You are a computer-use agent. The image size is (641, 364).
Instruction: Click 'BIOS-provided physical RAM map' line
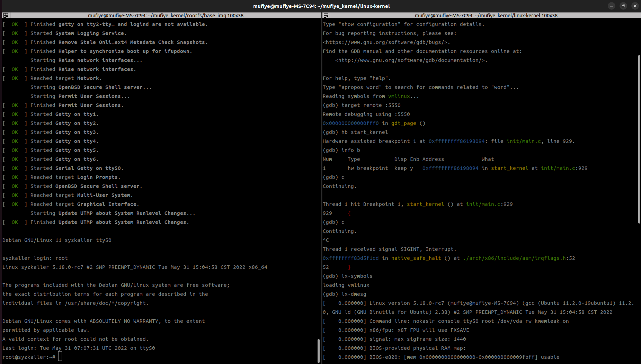click(x=394, y=348)
